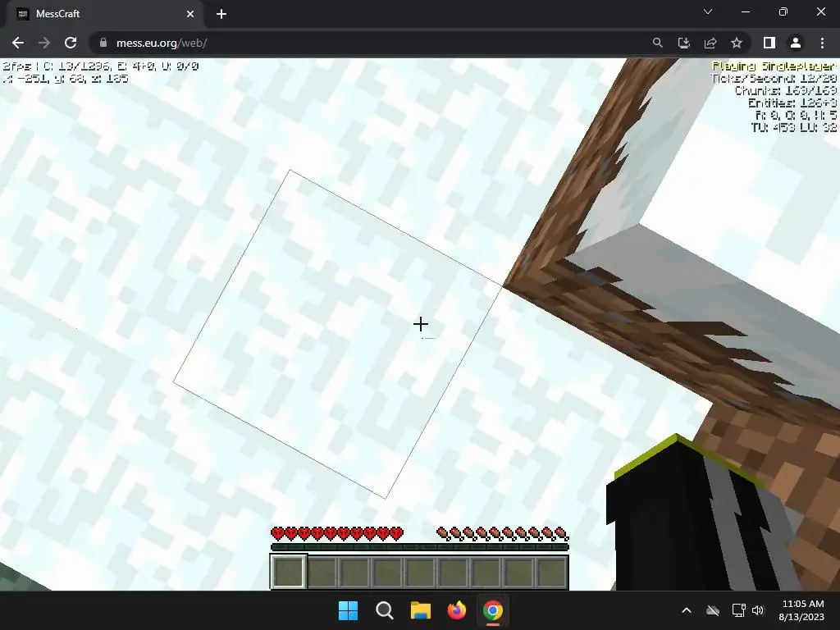Image resolution: width=840 pixels, height=630 pixels.
Task: Select the MessCraft tab
Action: point(104,14)
